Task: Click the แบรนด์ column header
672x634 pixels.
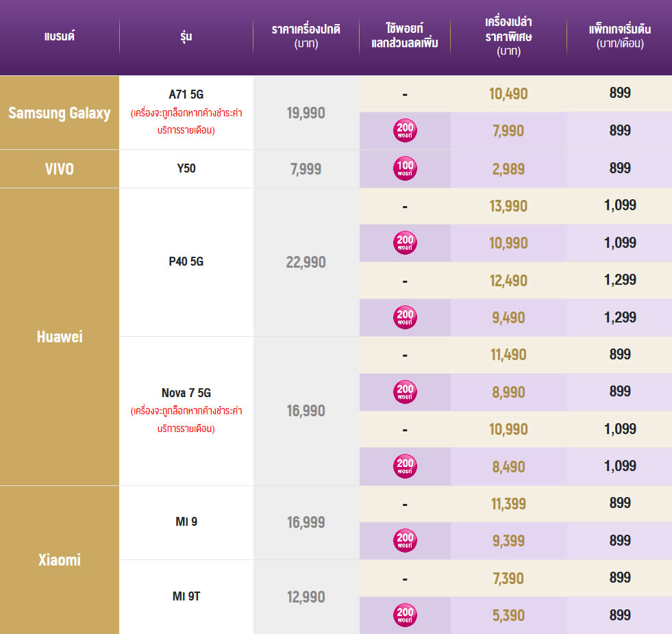Action: pos(60,36)
